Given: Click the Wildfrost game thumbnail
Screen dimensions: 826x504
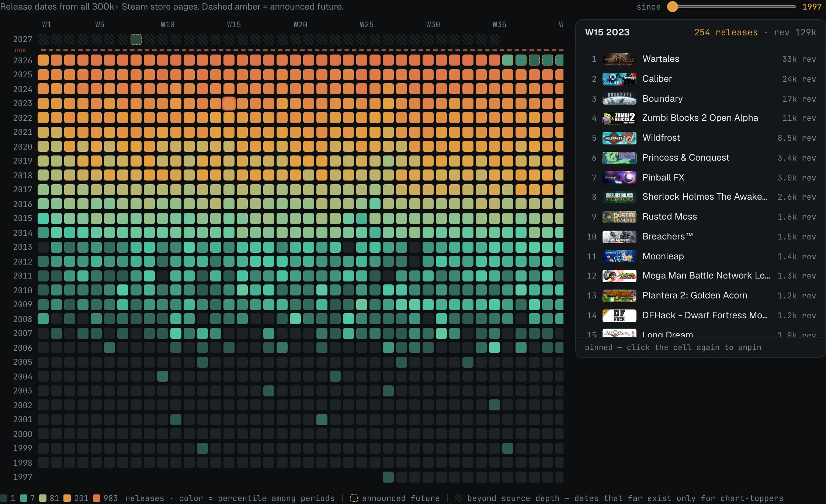Looking at the screenshot, I should 619,138.
